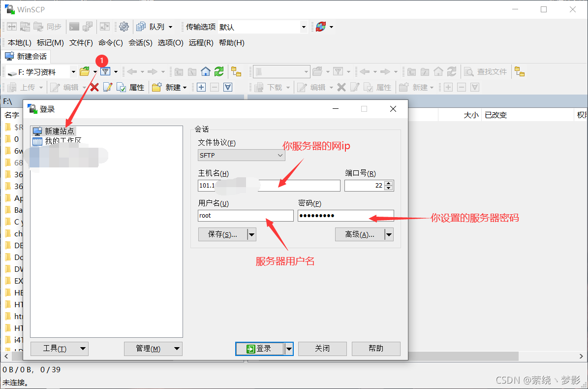Click the local panel filter icon
This screenshot has height=389, width=588.
click(x=106, y=71)
